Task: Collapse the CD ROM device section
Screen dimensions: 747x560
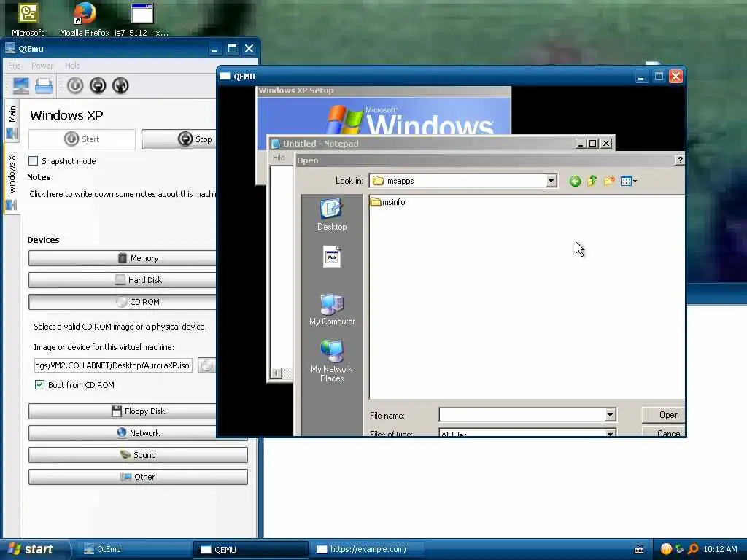Action: (122, 302)
